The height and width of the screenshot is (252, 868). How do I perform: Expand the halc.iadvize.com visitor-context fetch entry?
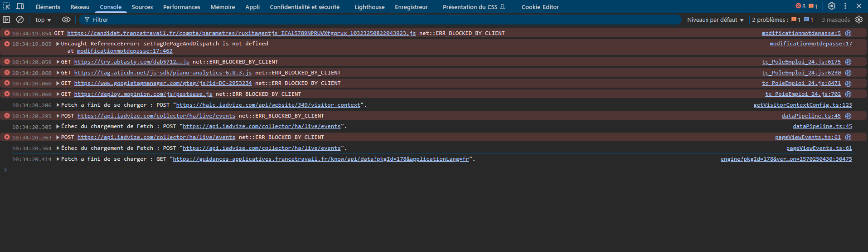point(58,105)
